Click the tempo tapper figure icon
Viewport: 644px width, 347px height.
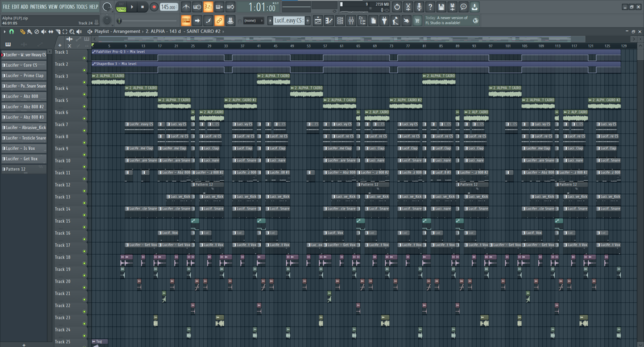[395, 21]
